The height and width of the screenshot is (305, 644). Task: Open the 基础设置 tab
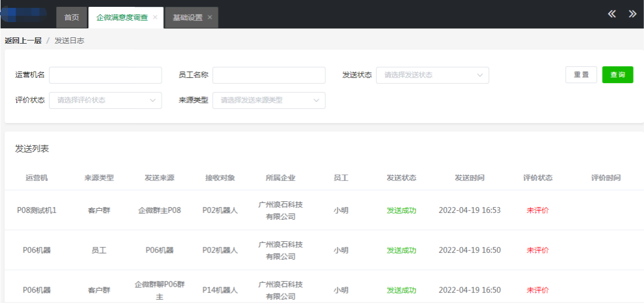[x=187, y=17]
